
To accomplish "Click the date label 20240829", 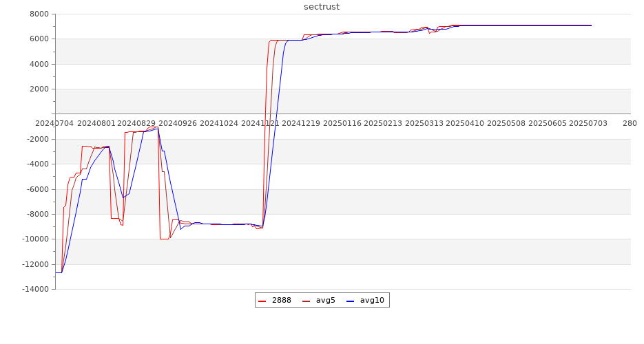I will point(136,123).
